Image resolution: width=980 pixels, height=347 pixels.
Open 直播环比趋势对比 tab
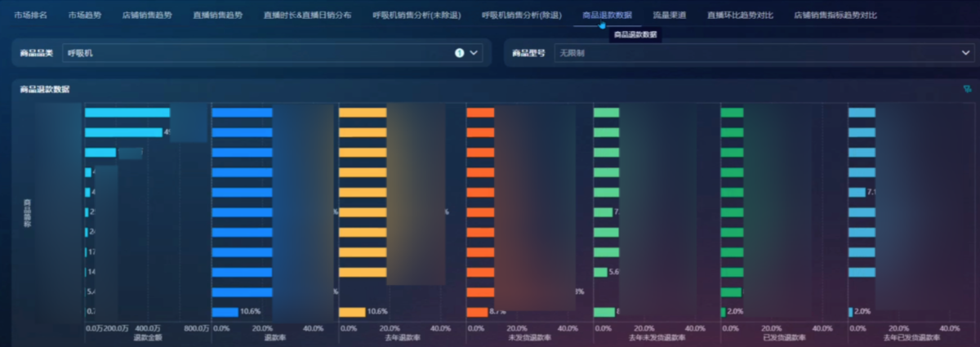[740, 15]
